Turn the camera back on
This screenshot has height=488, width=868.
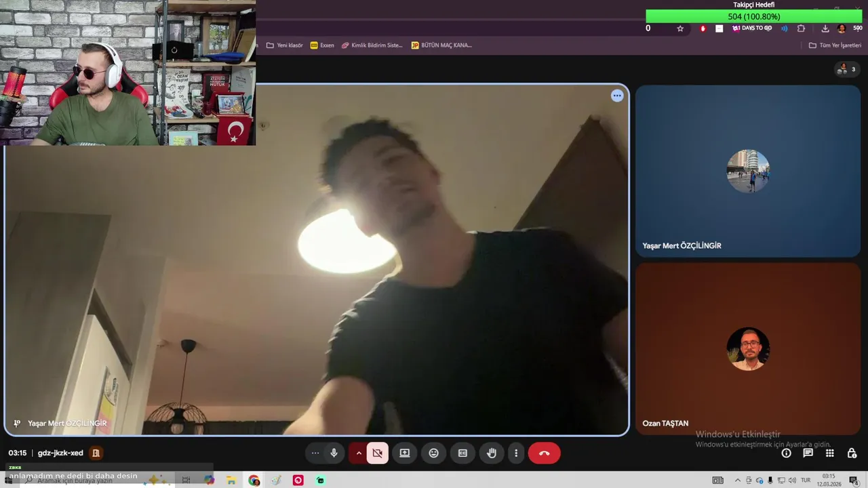pyautogui.click(x=378, y=453)
